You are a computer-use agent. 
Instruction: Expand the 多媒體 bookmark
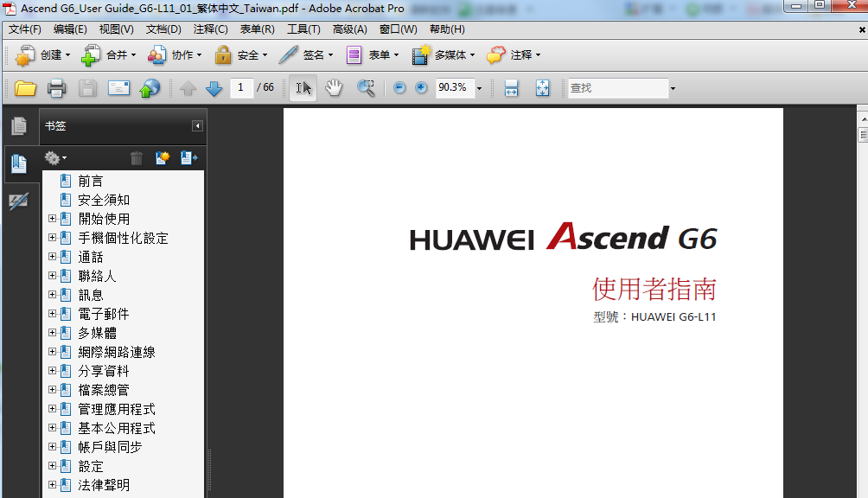52,333
